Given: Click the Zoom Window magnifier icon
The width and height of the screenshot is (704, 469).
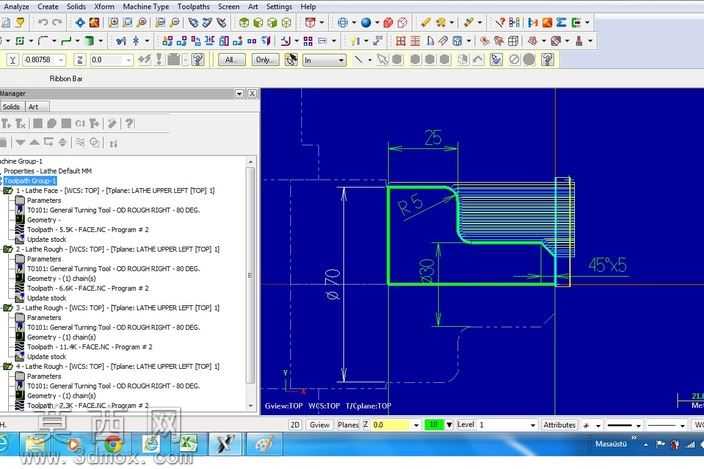Looking at the screenshot, I should tap(114, 22).
